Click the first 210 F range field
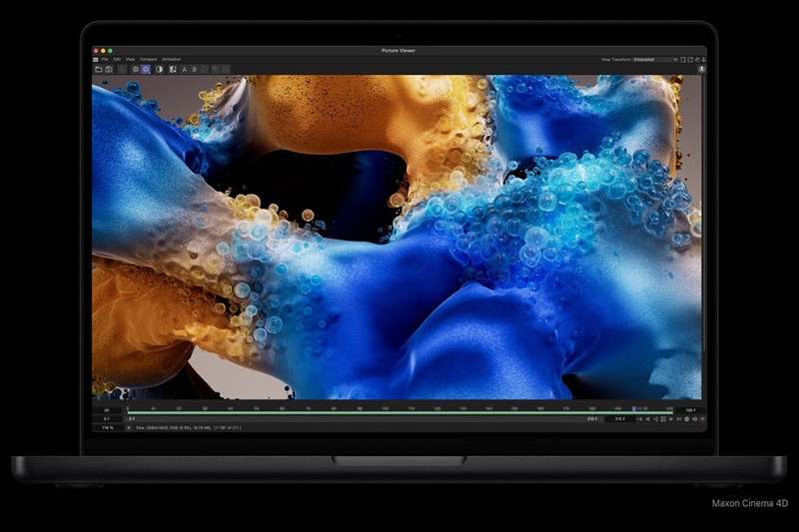 coord(592,419)
